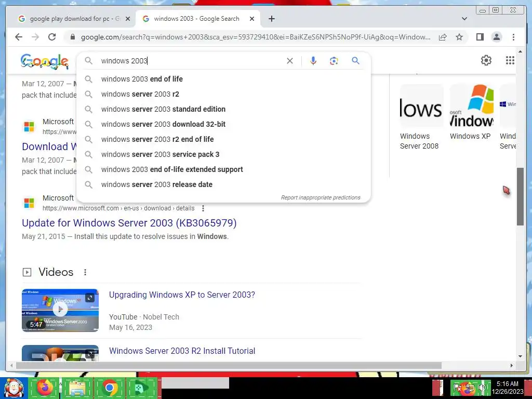Pick 'windows server 2003 r2 end of life'

tap(223, 139)
